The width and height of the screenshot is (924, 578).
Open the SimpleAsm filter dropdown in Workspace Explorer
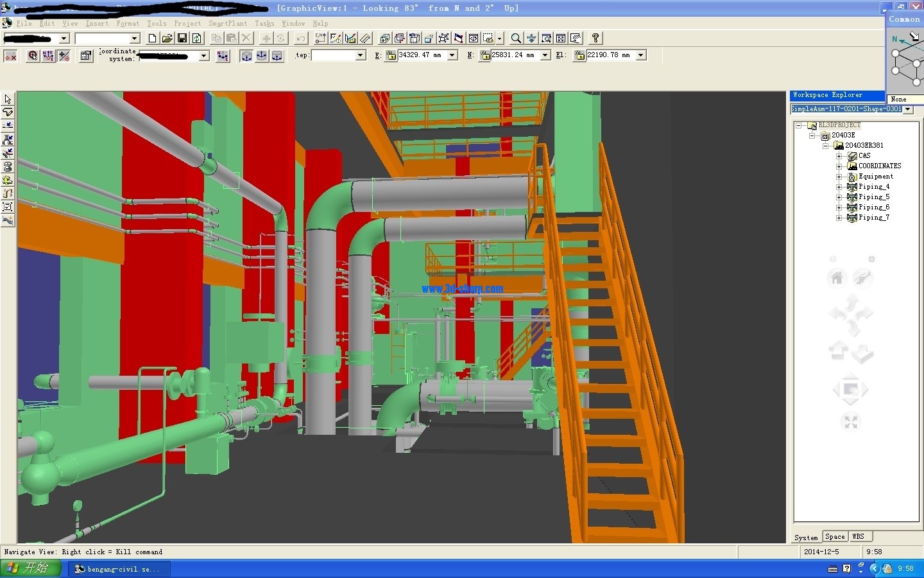point(908,109)
